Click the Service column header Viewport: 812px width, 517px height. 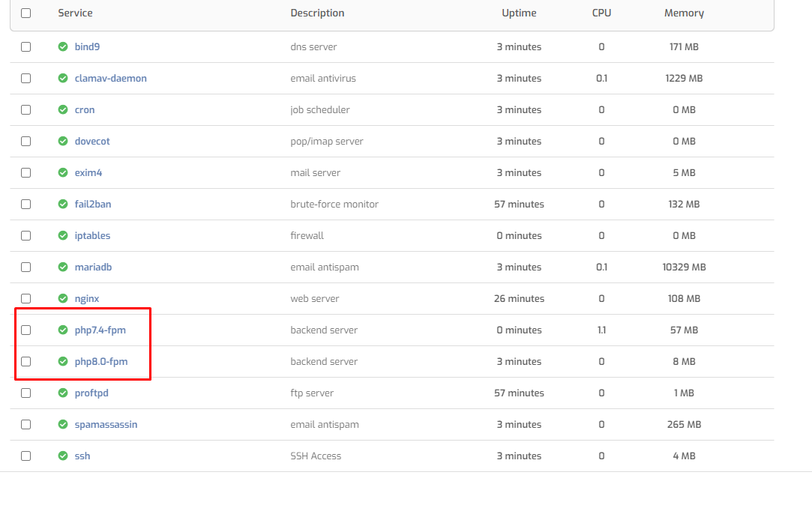point(75,13)
